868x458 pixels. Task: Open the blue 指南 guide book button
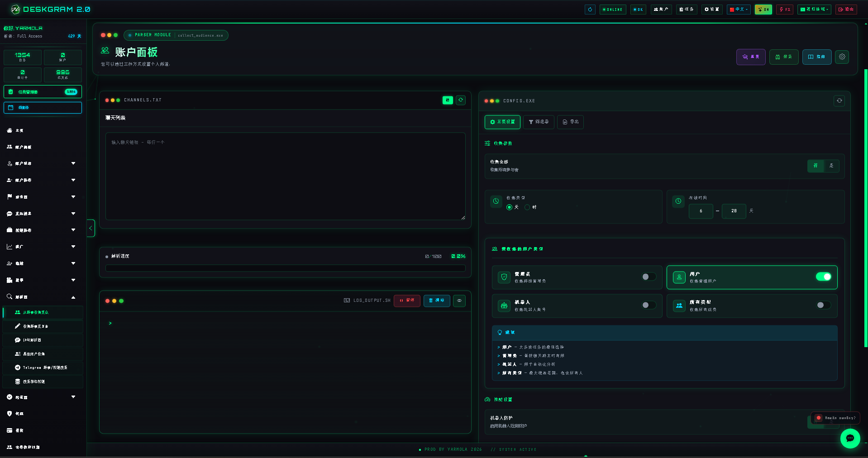pos(817,57)
